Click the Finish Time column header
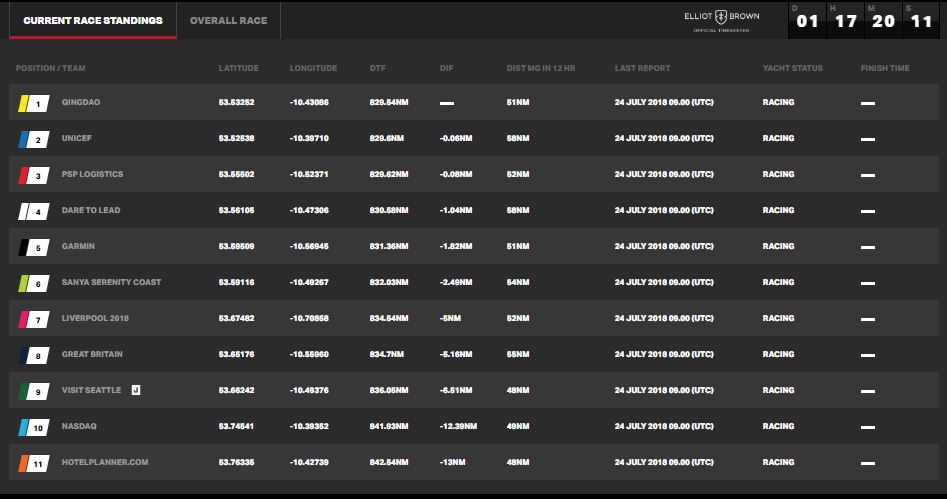The image size is (947, 499). pyautogui.click(x=885, y=68)
